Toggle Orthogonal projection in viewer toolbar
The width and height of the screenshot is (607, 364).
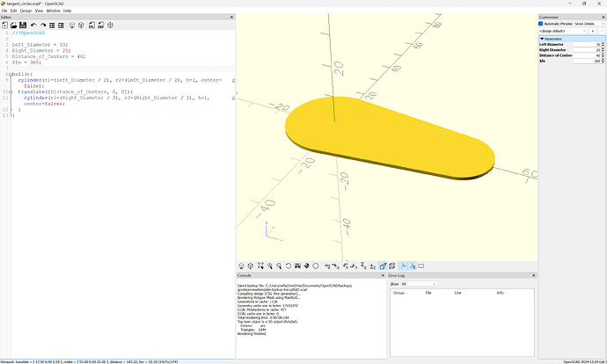click(x=392, y=266)
